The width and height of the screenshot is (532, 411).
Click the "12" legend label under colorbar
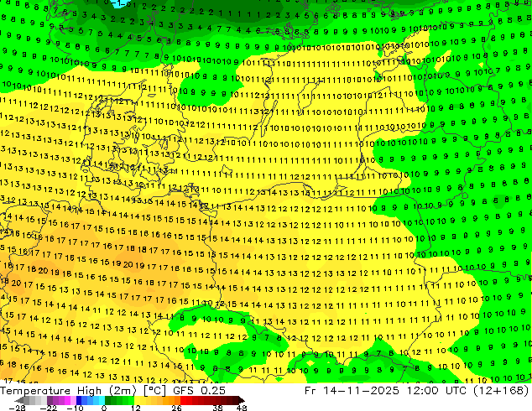tap(136, 408)
